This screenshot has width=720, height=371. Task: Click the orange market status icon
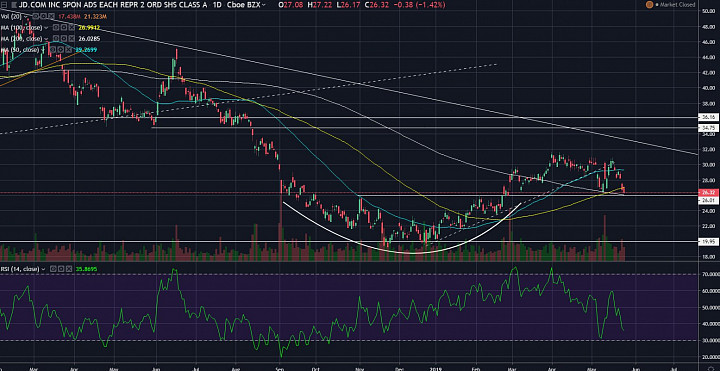pos(649,5)
